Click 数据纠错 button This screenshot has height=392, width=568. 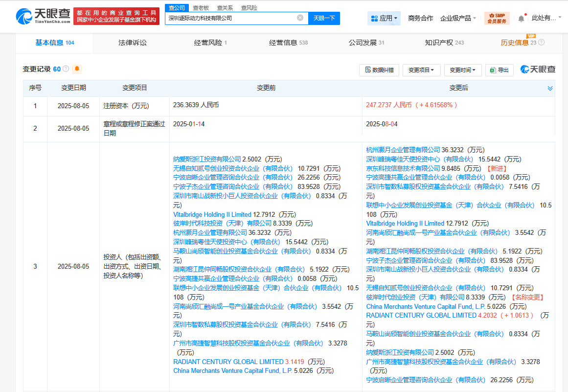pos(379,70)
